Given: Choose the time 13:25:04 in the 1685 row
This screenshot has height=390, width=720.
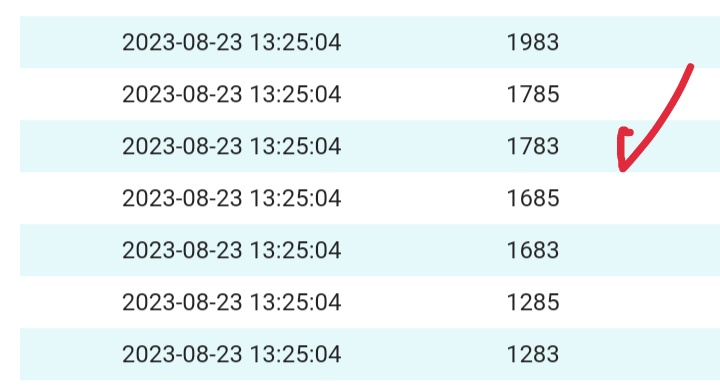Looking at the screenshot, I should (x=296, y=198).
